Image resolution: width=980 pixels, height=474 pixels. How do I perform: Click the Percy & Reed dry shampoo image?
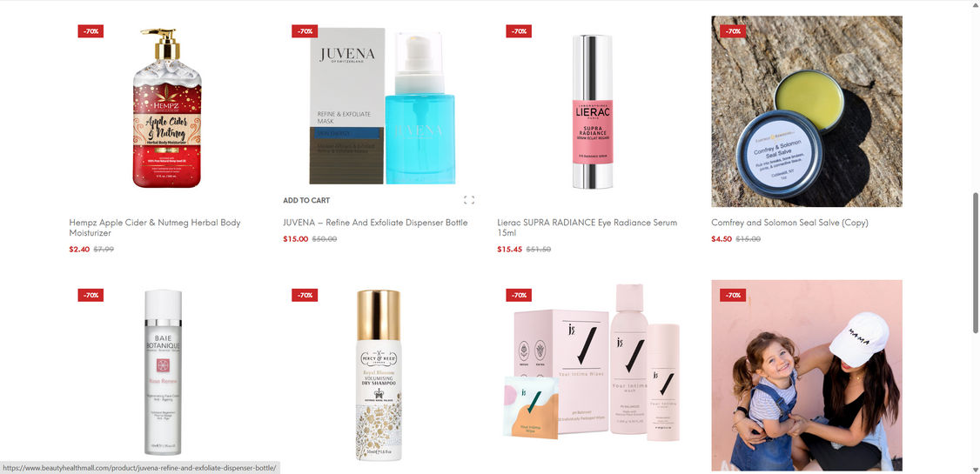pos(379,376)
